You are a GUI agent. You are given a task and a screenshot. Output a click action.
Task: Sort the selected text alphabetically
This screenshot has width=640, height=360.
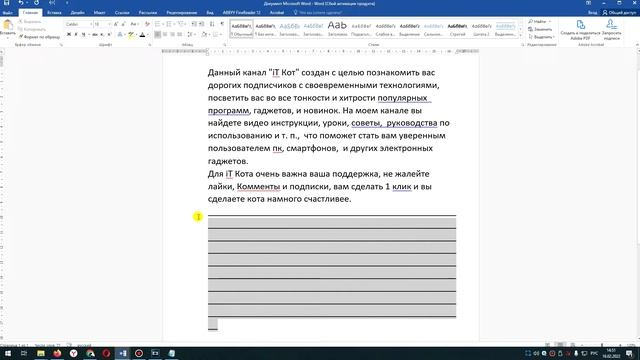212,24
